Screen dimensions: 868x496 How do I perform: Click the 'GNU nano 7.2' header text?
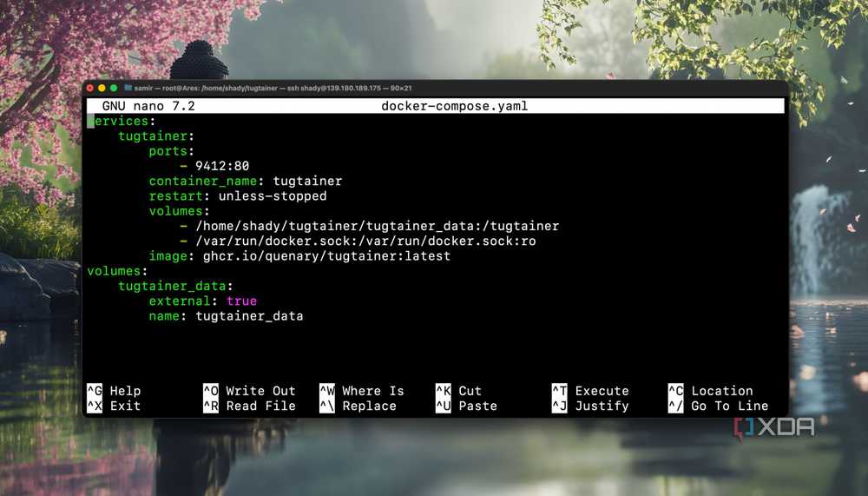(x=148, y=106)
